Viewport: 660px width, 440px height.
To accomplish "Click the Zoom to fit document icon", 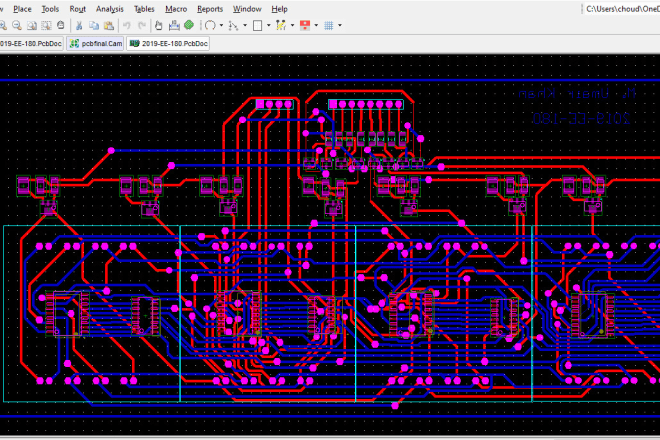I will tap(32, 26).
